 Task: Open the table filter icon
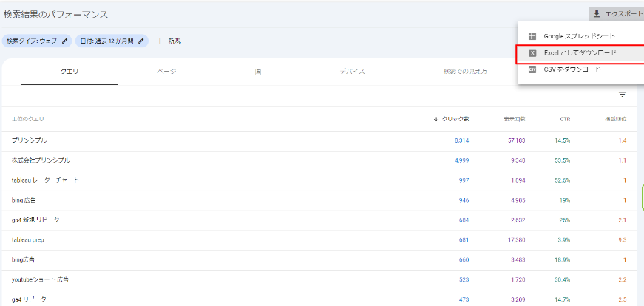click(x=622, y=95)
